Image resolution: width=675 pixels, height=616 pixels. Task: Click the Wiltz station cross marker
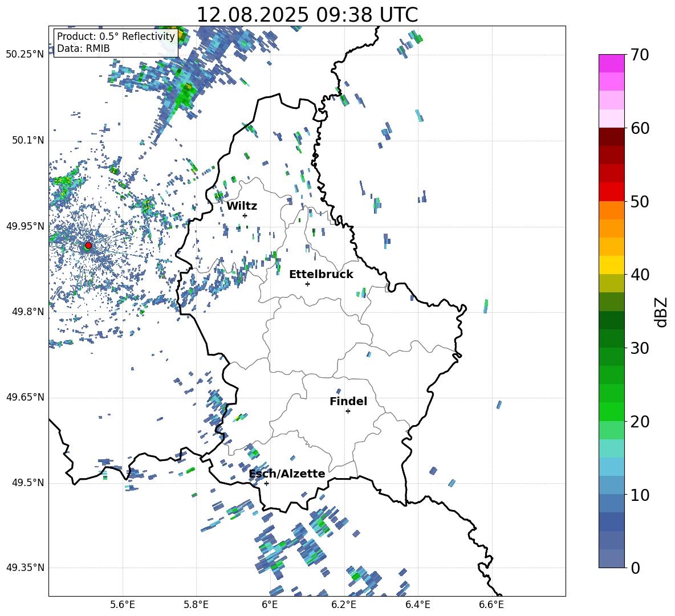coord(245,215)
